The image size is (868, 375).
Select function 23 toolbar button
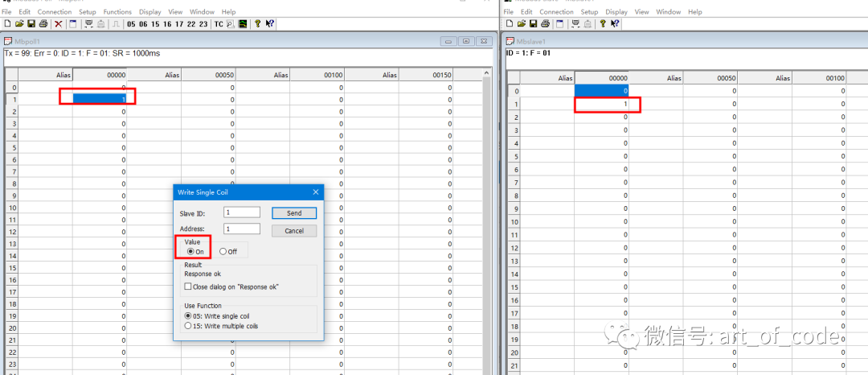[203, 24]
